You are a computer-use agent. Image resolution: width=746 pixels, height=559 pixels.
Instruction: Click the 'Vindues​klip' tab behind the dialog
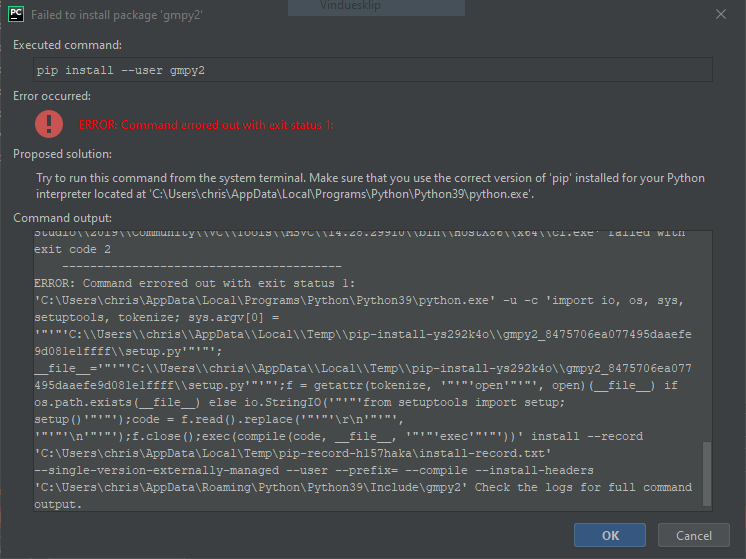(376, 7)
